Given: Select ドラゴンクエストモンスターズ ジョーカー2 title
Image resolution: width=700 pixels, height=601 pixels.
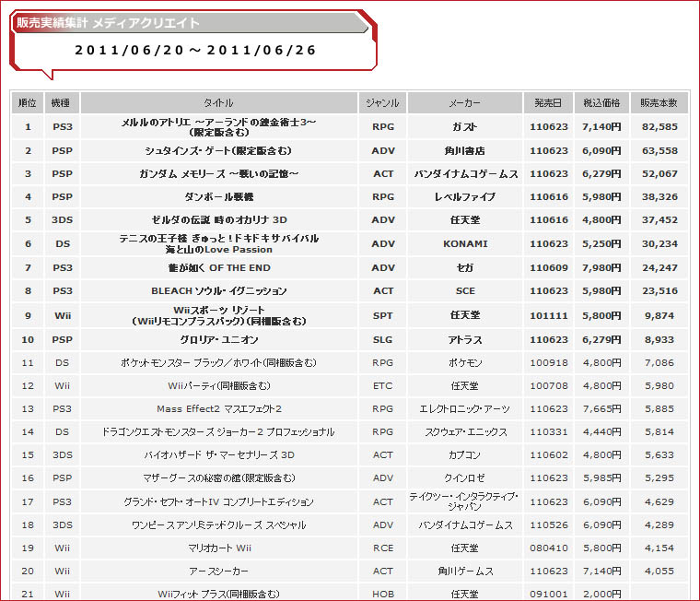Looking at the screenshot, I should click(219, 432).
